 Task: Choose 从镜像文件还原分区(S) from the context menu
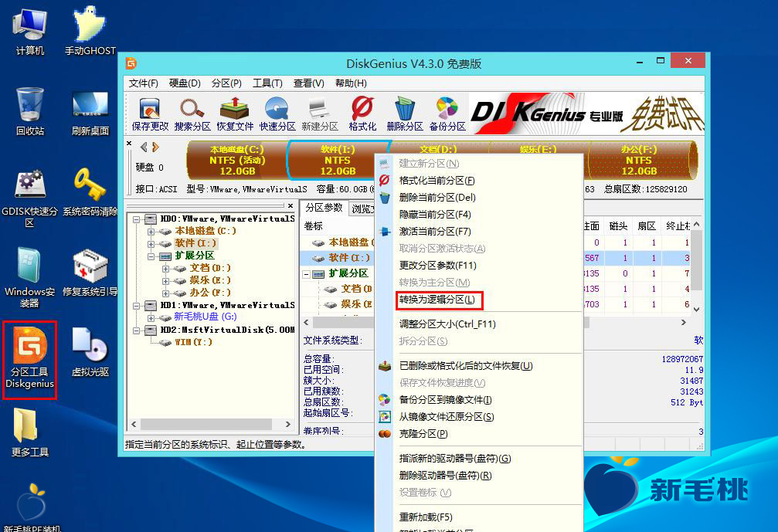tap(479, 417)
